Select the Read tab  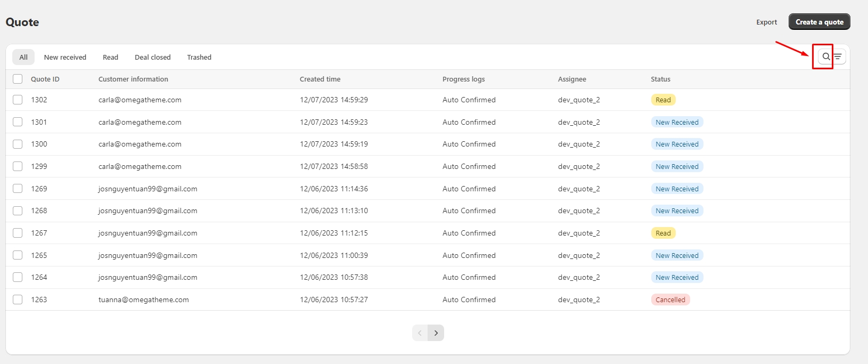[110, 57]
